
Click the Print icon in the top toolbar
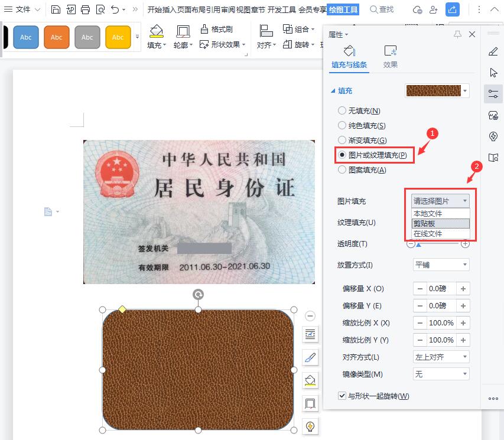(x=85, y=9)
